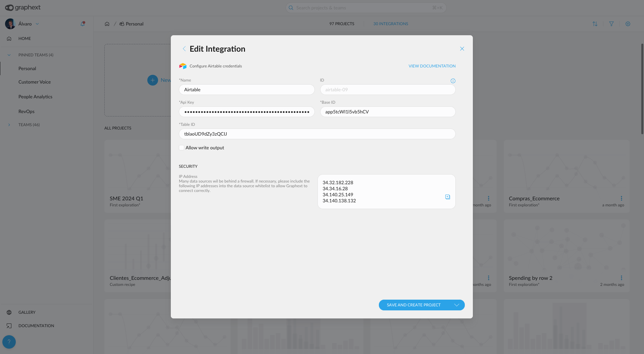Close the Edit Integration dialog
This screenshot has width=644, height=354.
[462, 49]
